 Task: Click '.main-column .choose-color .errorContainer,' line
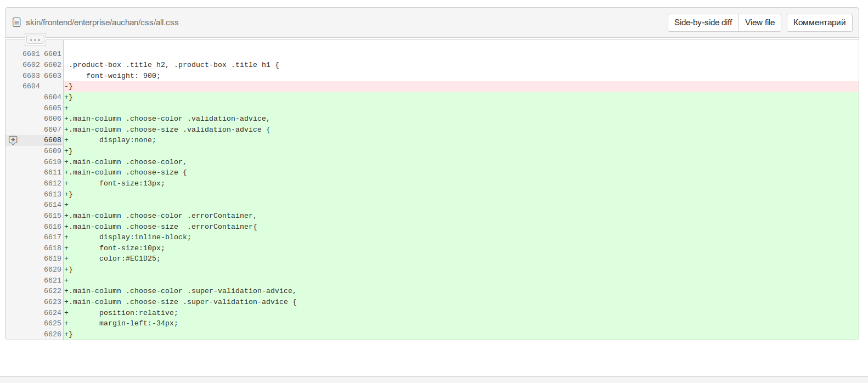(461, 216)
